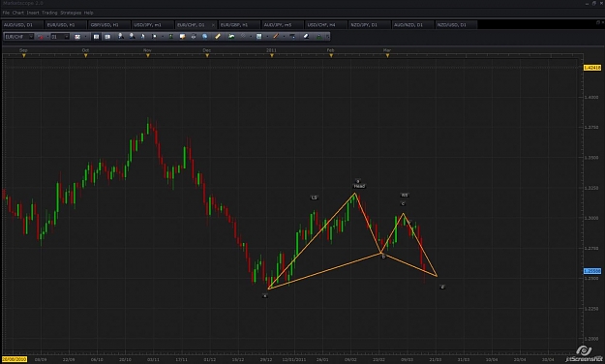This screenshot has height=364, width=605.
Task: Click the yellow date label on the time axis
Action: pos(15,359)
